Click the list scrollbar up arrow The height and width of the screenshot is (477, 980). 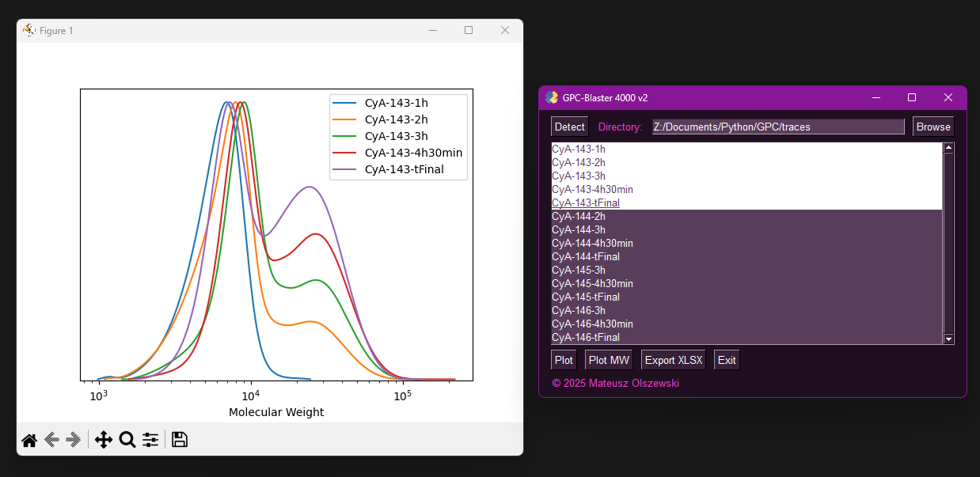point(948,147)
